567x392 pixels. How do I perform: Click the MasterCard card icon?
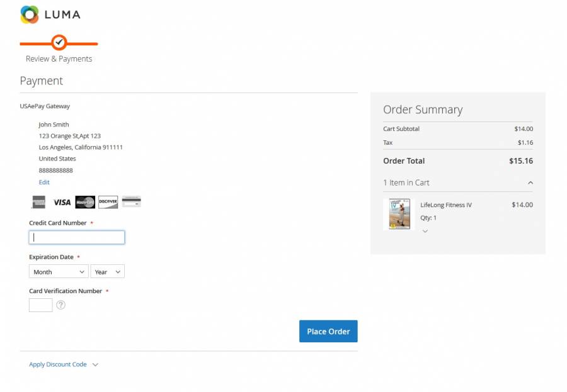pos(85,202)
